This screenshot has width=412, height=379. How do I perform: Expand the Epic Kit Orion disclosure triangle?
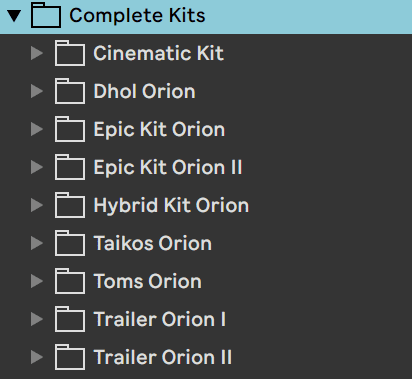[37, 129]
